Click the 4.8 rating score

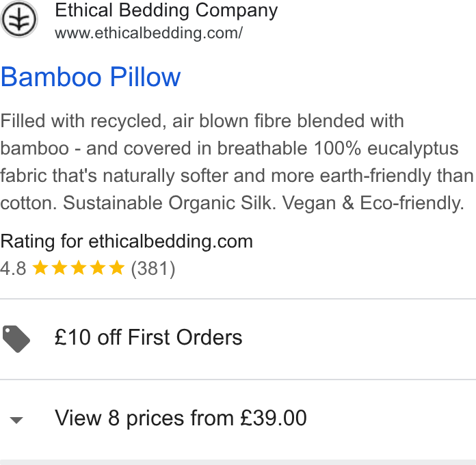14,269
